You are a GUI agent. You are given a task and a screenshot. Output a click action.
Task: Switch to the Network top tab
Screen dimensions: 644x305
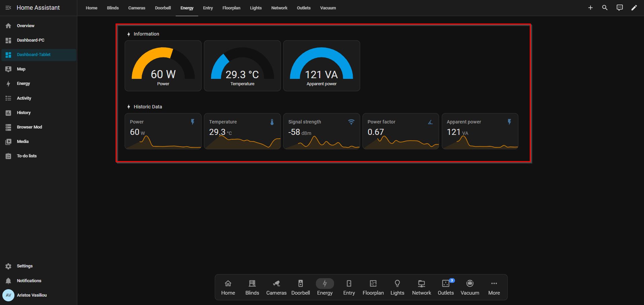coord(279,8)
